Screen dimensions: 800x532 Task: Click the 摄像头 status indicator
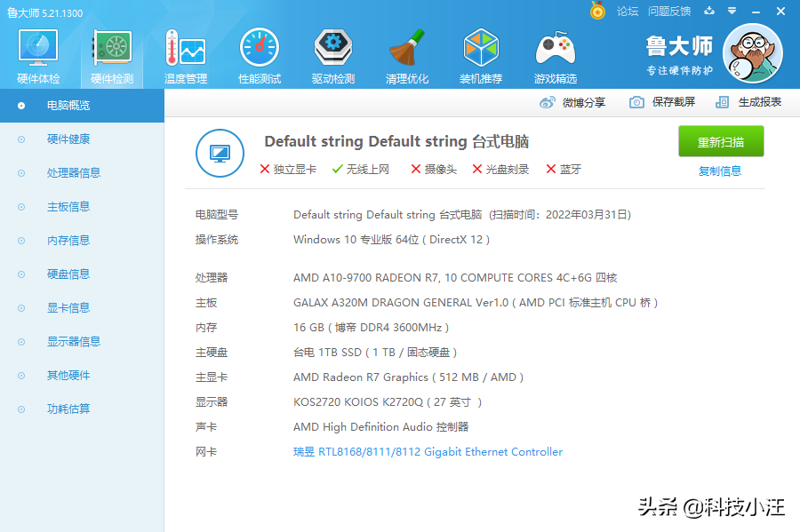click(x=434, y=169)
